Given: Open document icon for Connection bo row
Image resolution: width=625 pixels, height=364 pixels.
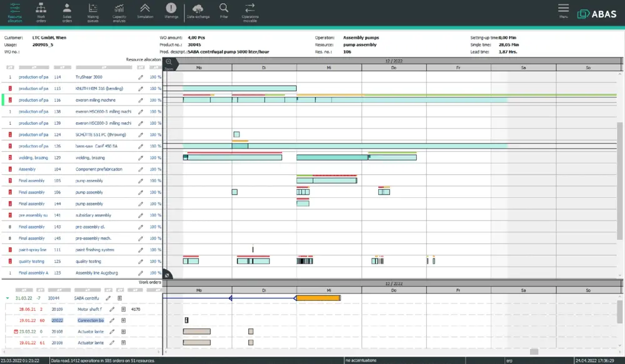Looking at the screenshot, I should 124,320.
